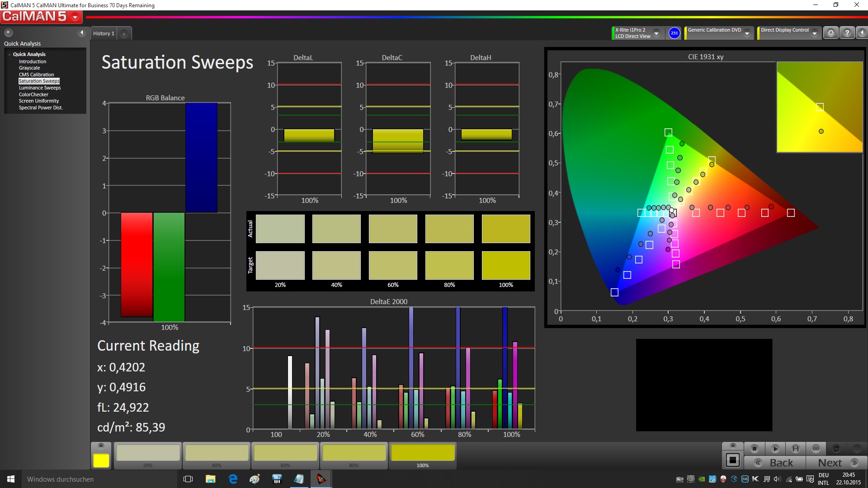Open ColorChecker in Quick Analysis list
This screenshot has width=868, height=488.
click(x=33, y=94)
